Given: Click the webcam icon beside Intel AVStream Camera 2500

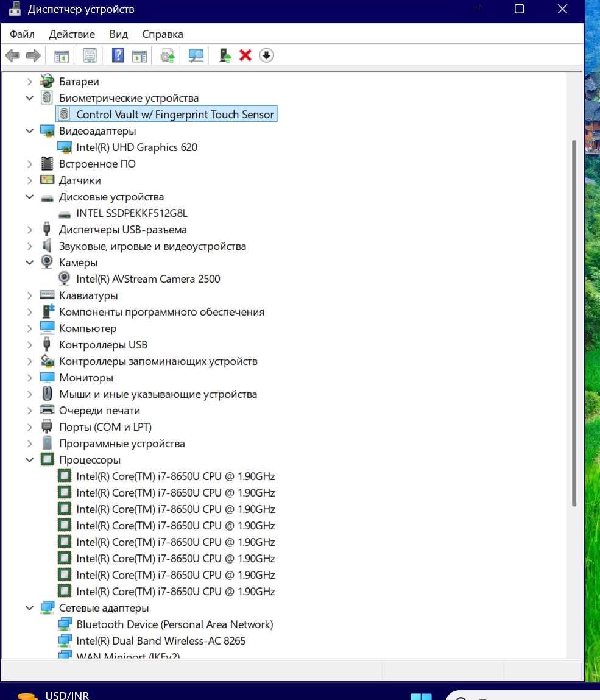Looking at the screenshot, I should [65, 278].
